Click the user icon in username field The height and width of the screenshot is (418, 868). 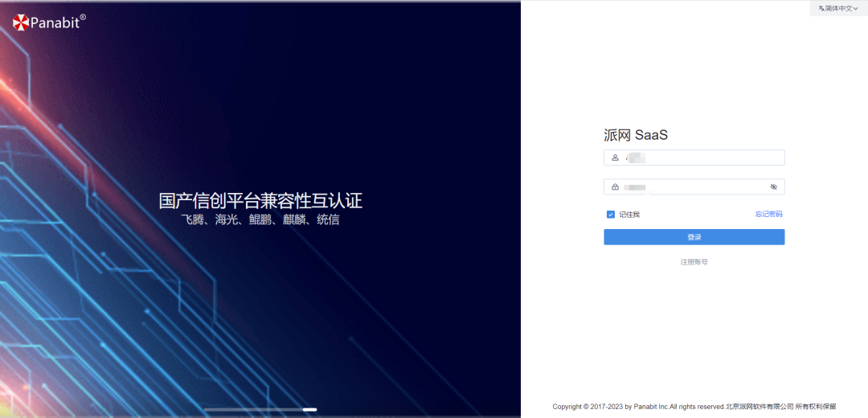[615, 158]
